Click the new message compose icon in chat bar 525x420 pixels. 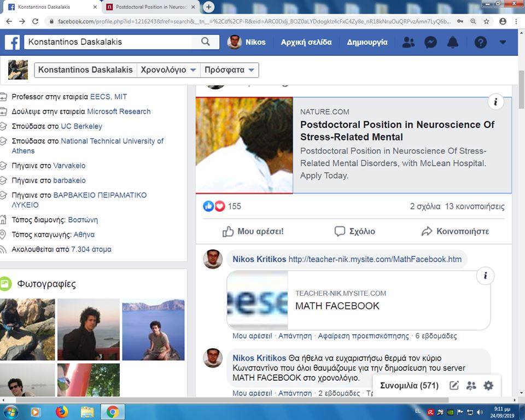pos(454,386)
